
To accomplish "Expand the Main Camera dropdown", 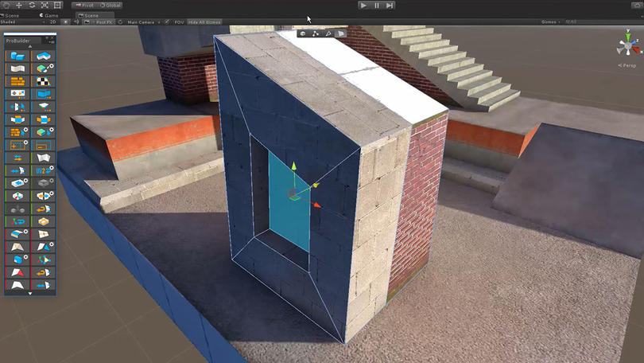I will (143, 22).
